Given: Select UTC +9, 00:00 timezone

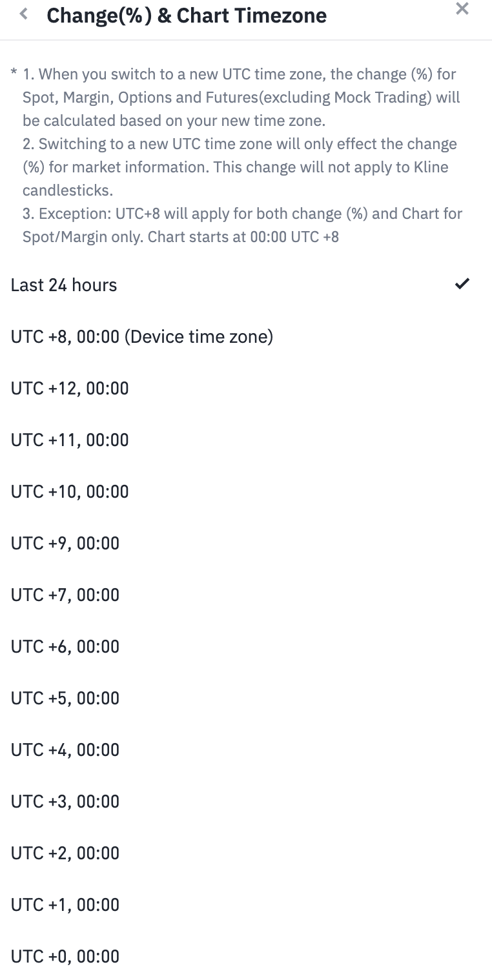Looking at the screenshot, I should tap(65, 543).
